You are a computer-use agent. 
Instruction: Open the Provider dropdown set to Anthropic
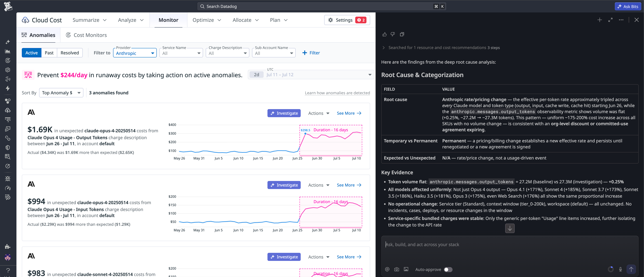pos(135,53)
